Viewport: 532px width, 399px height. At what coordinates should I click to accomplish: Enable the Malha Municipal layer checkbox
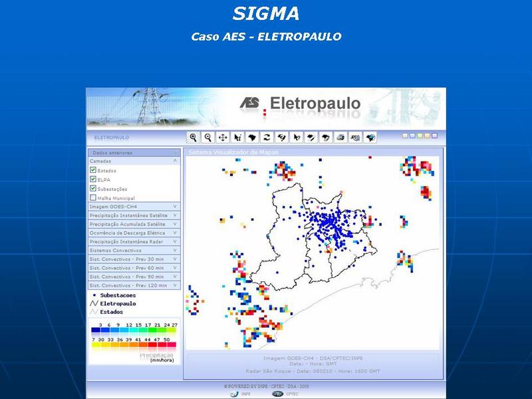pyautogui.click(x=93, y=198)
